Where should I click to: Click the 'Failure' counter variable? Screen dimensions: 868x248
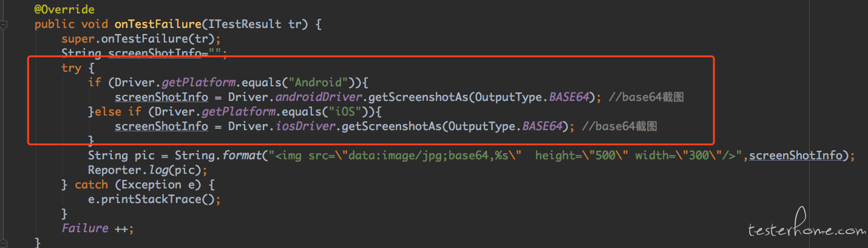tap(84, 228)
